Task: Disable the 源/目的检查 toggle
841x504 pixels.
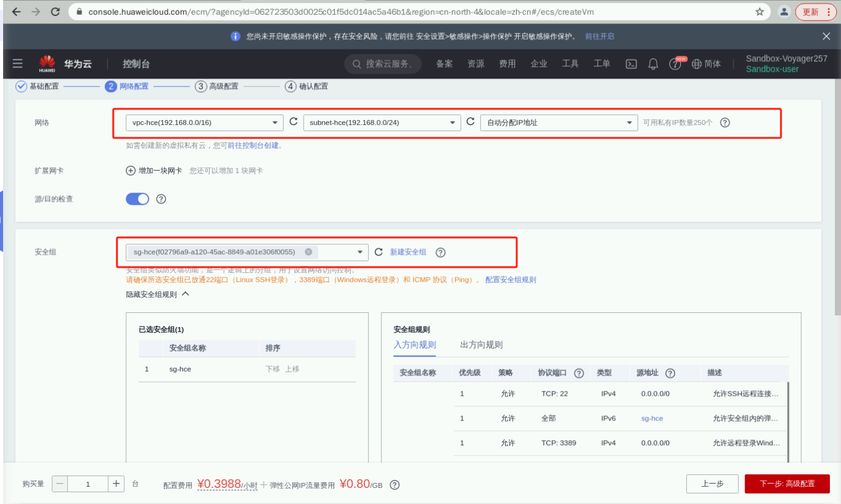Action: [137, 199]
